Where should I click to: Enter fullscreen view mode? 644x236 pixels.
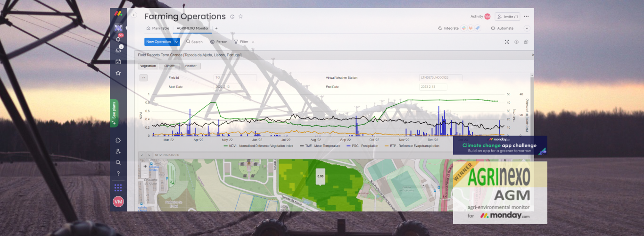507,42
